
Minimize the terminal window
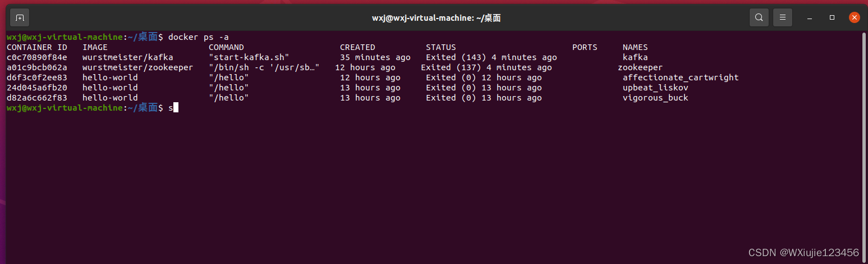(810, 17)
